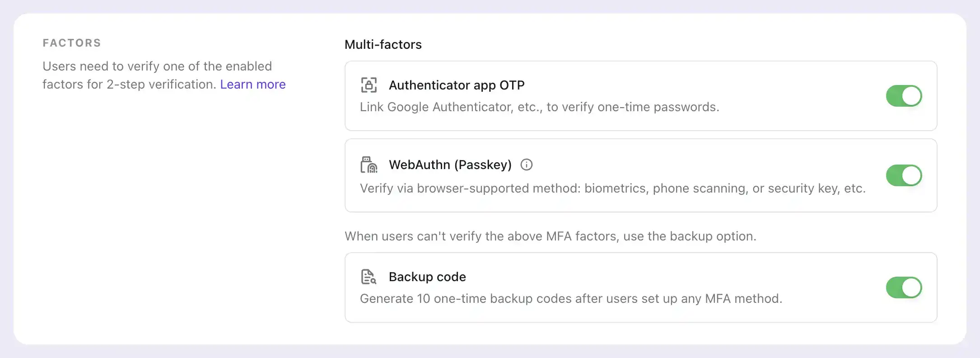Click the WebAuthn passkey fingerprint icon
Viewport: 980px width, 358px height.
pos(369,165)
